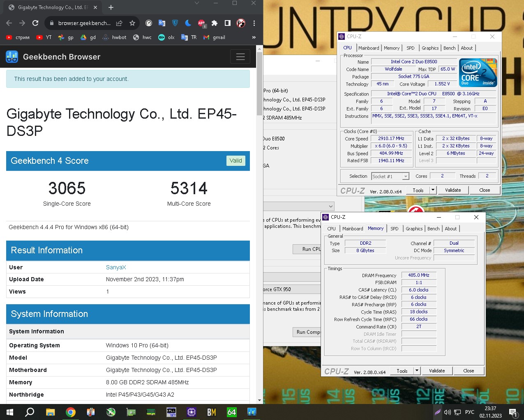Open the hwbot bookmark
524x420 pixels.
click(114, 37)
